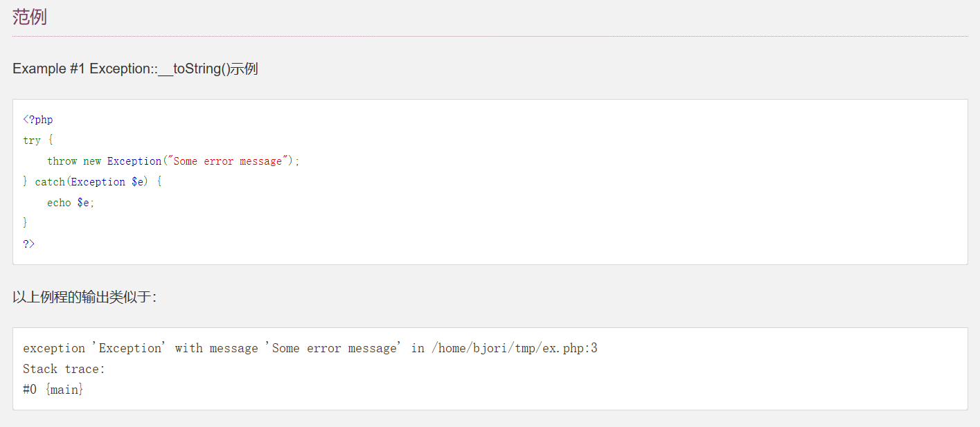
Task: Click the catch keyword in code
Action: click(x=50, y=182)
